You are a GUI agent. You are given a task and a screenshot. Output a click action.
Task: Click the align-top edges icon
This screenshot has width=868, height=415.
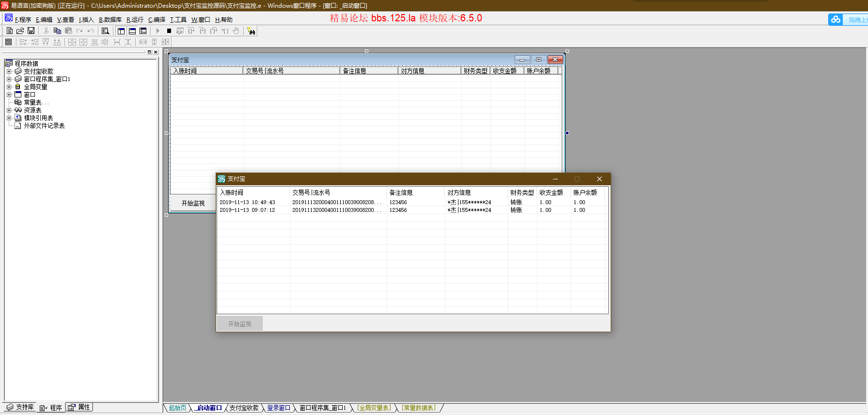46,42
